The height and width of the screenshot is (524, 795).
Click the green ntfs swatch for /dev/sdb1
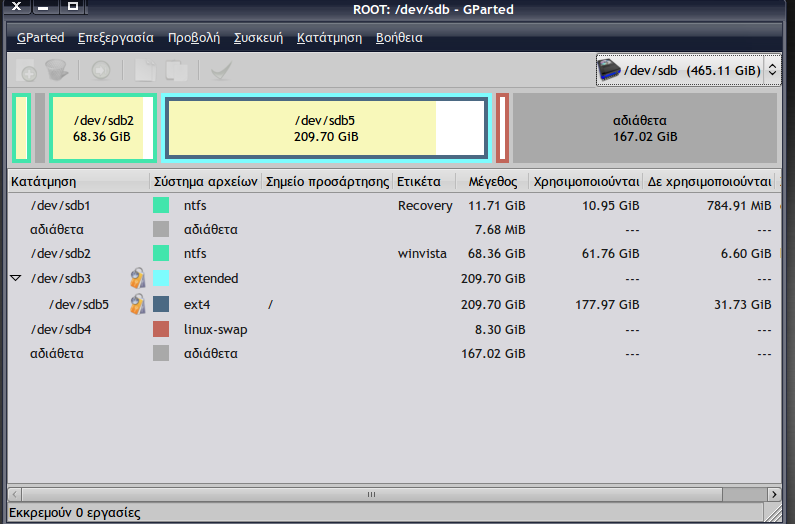tap(161, 205)
